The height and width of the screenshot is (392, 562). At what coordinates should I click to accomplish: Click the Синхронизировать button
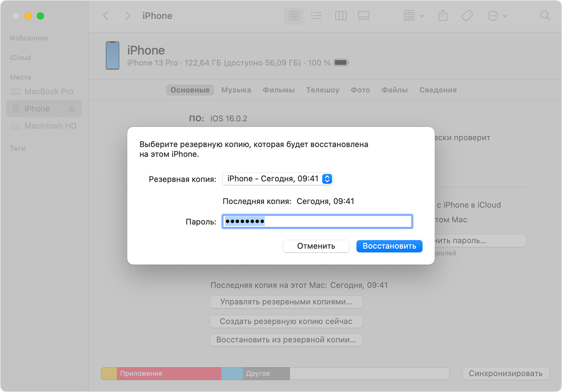coord(505,374)
